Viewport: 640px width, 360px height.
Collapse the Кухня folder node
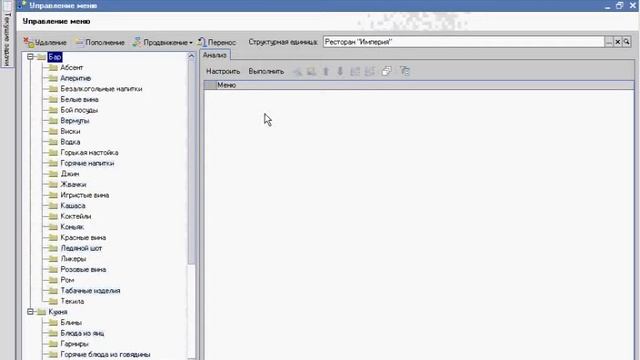click(30, 312)
